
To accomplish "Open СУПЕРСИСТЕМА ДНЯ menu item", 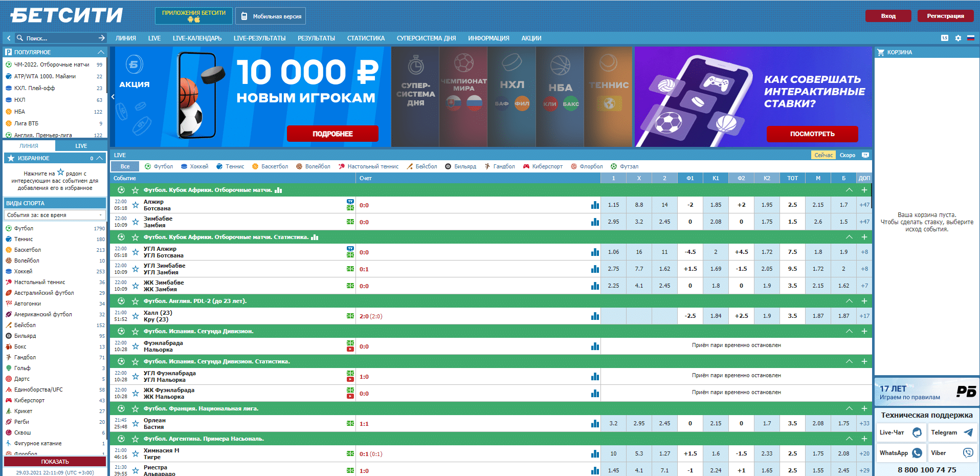I will point(426,38).
